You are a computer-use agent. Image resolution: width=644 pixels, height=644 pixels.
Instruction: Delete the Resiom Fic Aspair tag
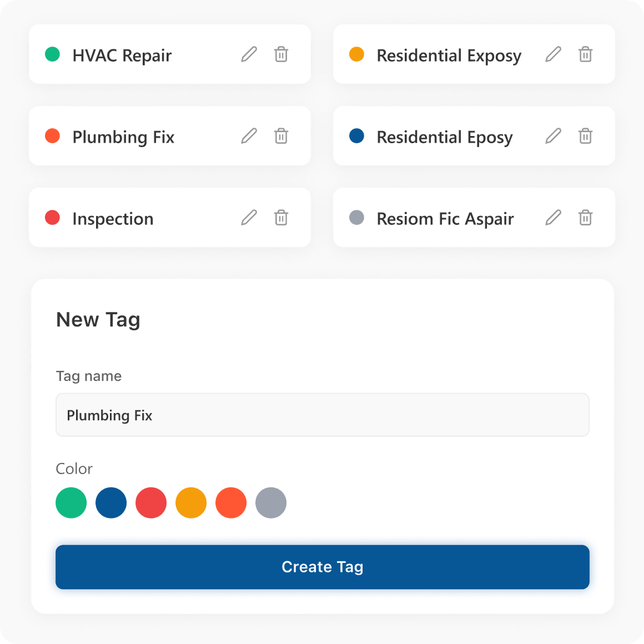click(586, 218)
